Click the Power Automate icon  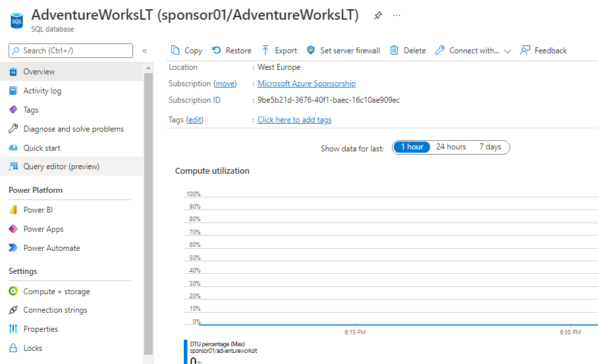[x=13, y=247]
